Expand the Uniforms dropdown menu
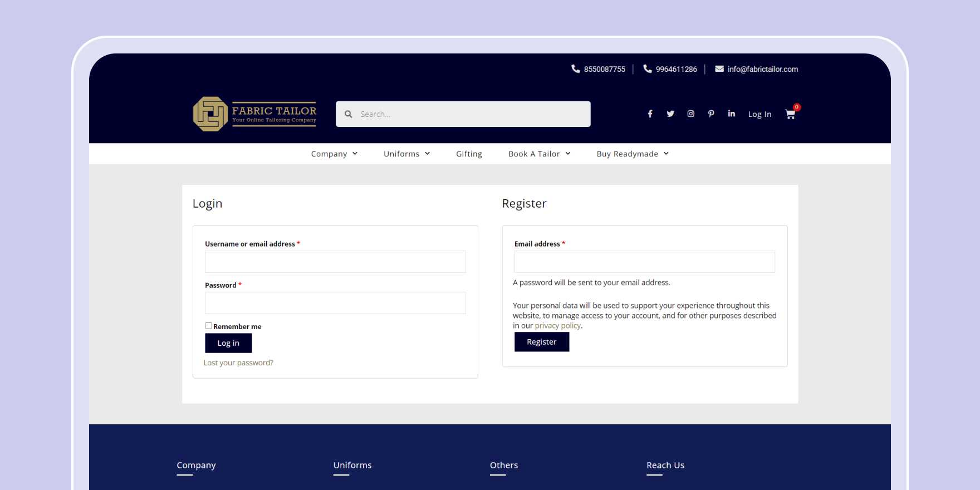The height and width of the screenshot is (490, 980). (406, 154)
